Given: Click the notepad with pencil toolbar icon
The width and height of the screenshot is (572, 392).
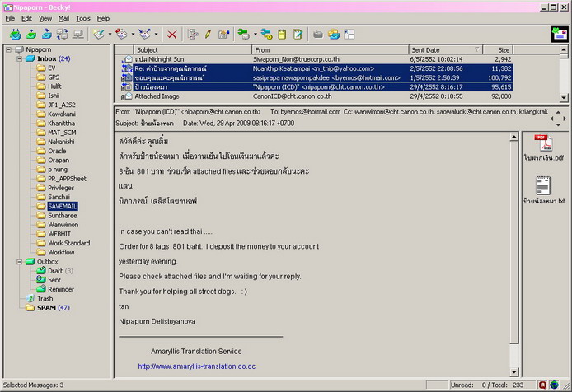Looking at the screenshot, I should tap(298, 35).
